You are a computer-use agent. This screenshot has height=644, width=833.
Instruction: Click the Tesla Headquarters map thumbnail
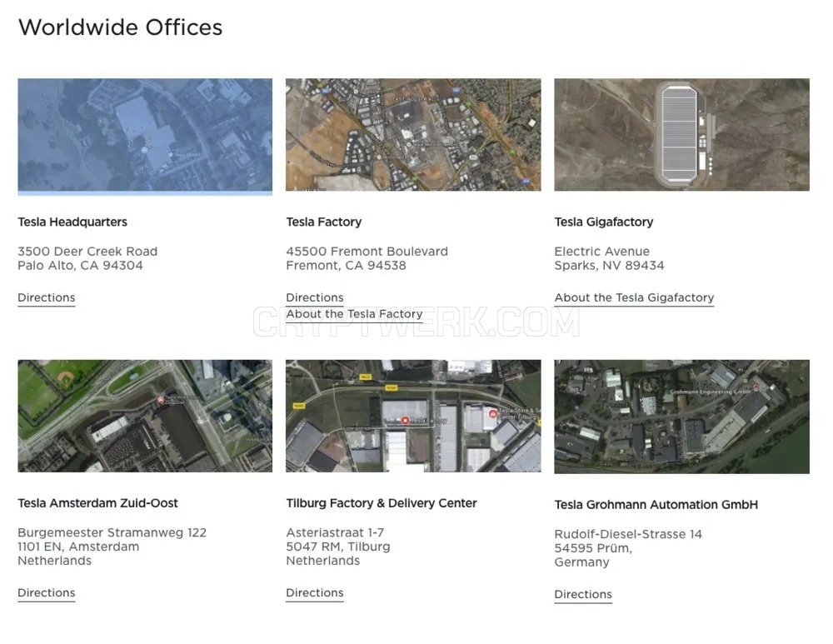pyautogui.click(x=145, y=137)
